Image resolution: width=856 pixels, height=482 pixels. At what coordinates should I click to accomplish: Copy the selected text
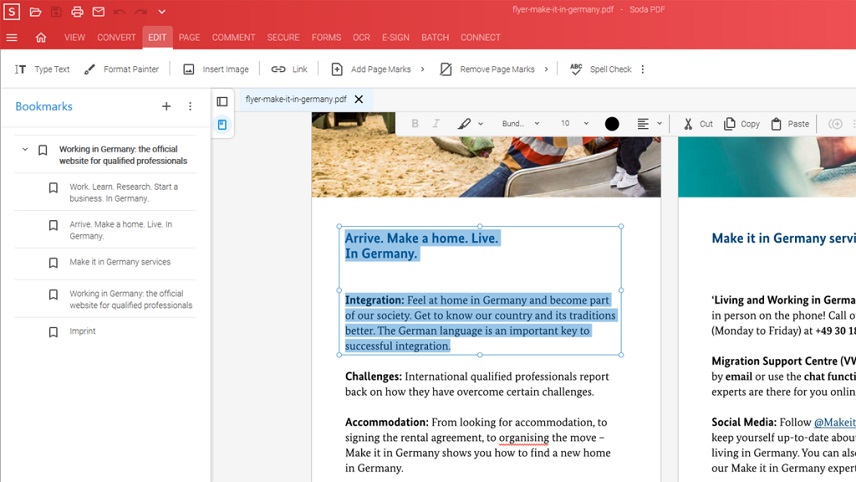click(x=742, y=124)
